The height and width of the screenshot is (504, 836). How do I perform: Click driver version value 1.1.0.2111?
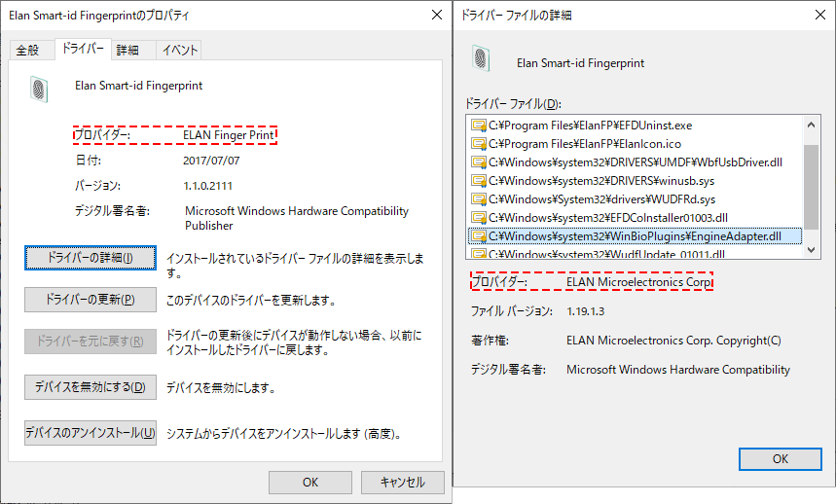tap(208, 186)
